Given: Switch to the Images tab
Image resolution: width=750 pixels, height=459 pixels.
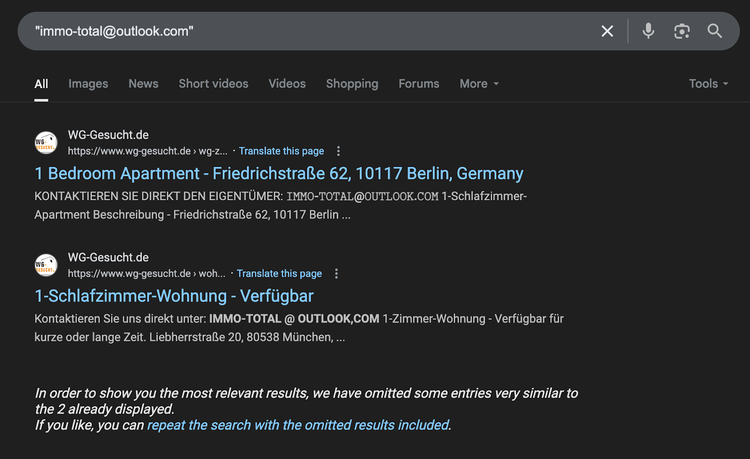Looking at the screenshot, I should tap(88, 84).
